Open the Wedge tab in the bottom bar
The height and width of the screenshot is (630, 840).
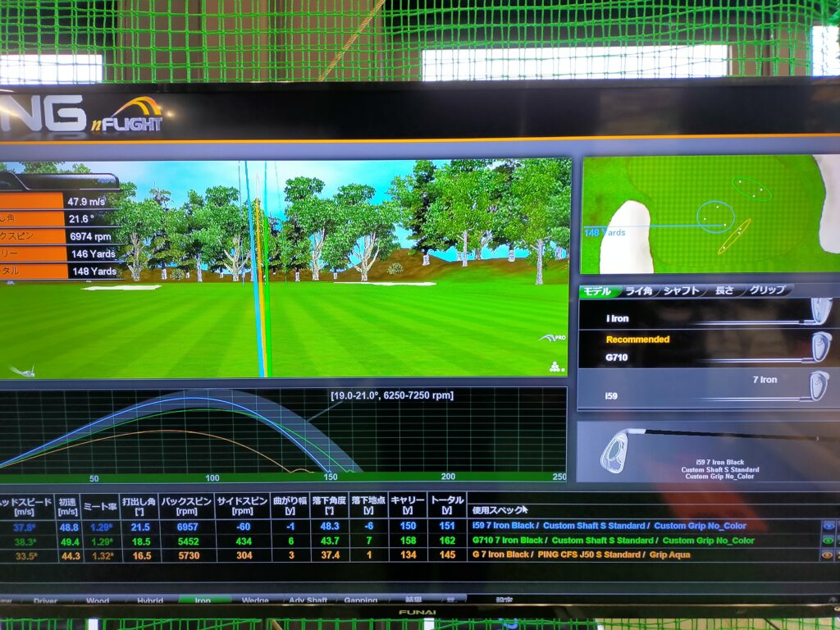(x=255, y=600)
